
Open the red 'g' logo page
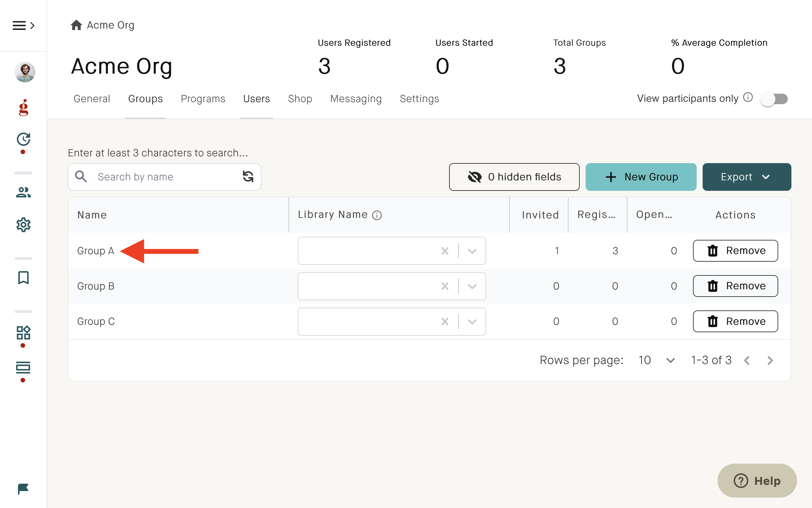click(x=23, y=108)
